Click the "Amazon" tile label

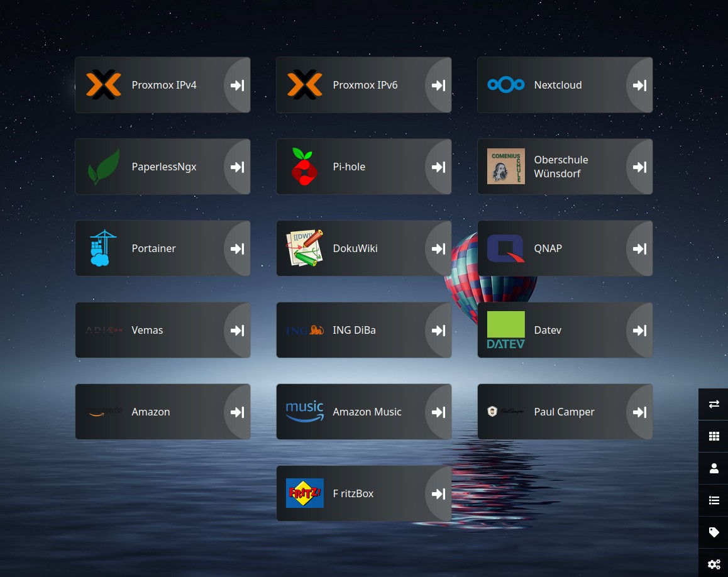(150, 412)
